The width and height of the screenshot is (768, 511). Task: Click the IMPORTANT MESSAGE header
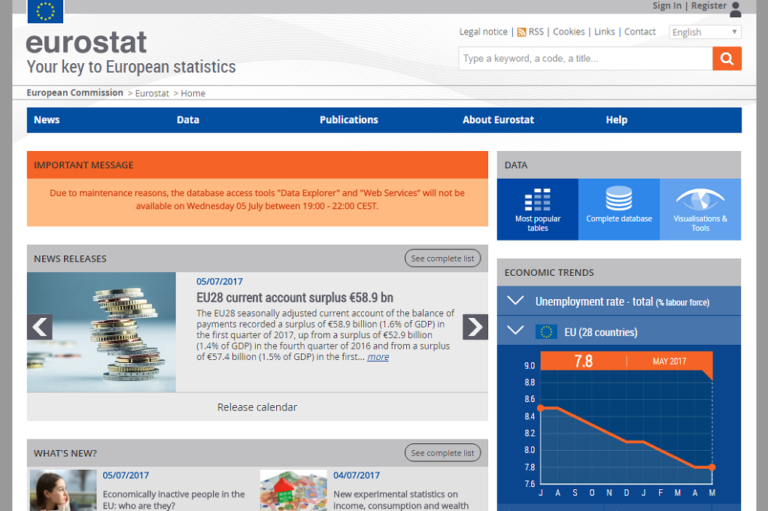[x=257, y=165]
